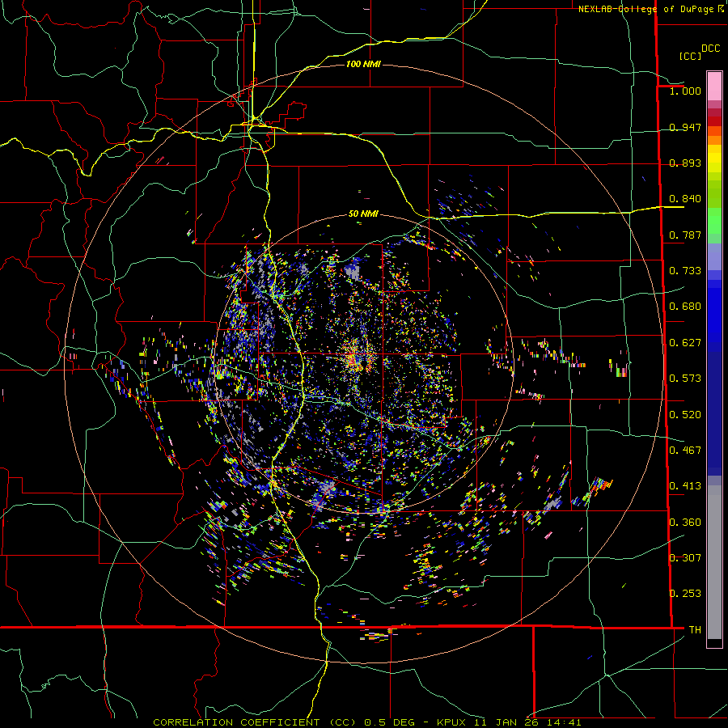Viewport: 728px width, 728px height.
Task: Select the 50 NMI range ring label
Action: tap(363, 214)
